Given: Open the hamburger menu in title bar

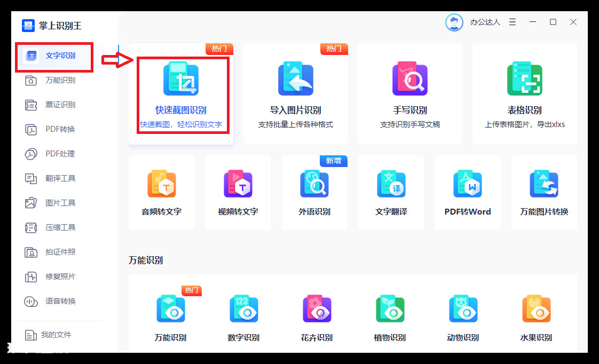Looking at the screenshot, I should (x=513, y=22).
